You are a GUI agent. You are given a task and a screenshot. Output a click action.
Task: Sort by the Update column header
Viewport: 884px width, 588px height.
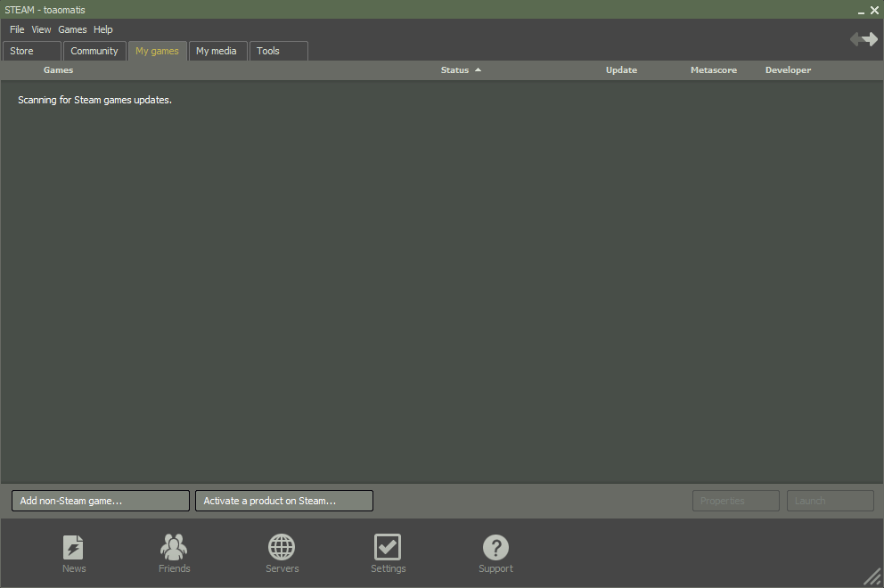pos(621,69)
